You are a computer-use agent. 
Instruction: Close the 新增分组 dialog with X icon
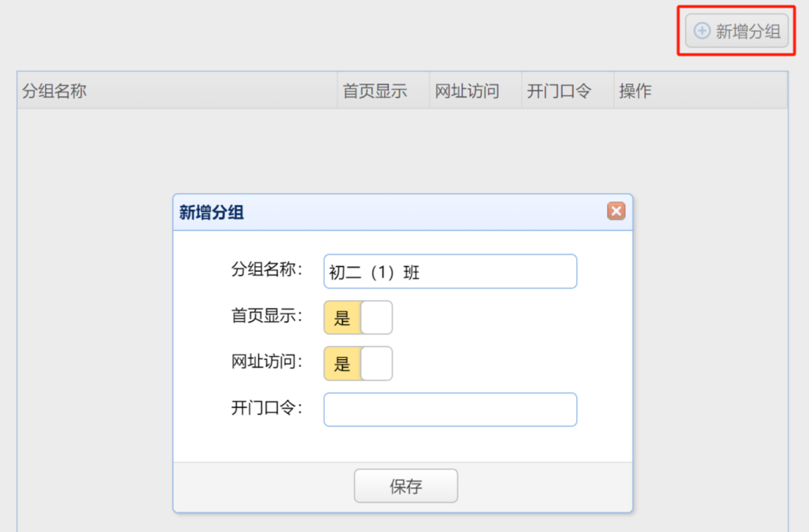616,211
